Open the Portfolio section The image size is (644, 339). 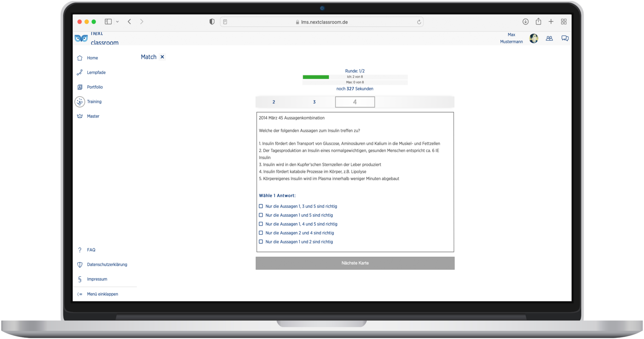click(x=80, y=87)
